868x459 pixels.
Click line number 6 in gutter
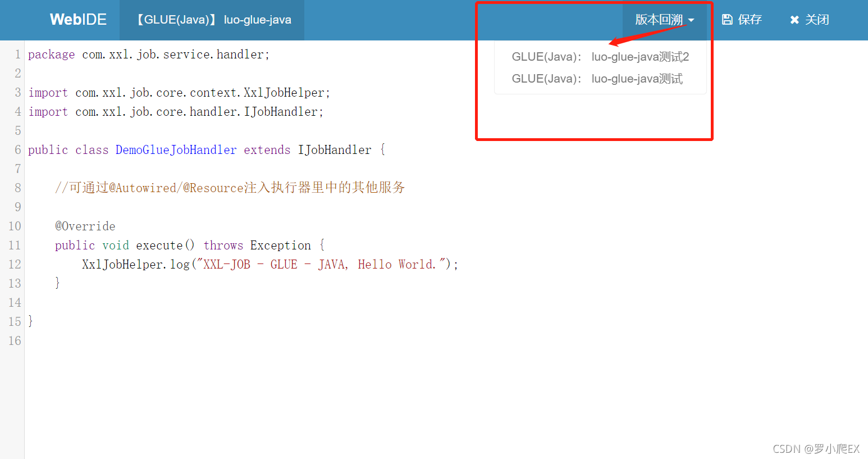point(18,150)
